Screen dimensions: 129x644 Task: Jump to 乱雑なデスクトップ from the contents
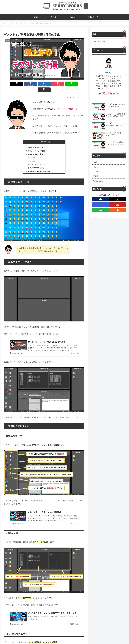pyautogui.click(x=35, y=147)
